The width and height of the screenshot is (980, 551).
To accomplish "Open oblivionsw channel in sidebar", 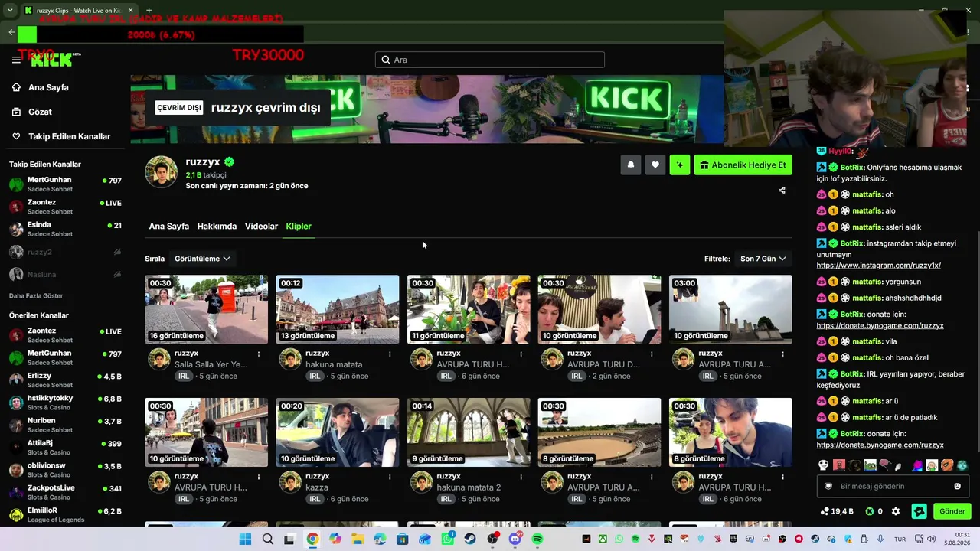I will point(65,470).
